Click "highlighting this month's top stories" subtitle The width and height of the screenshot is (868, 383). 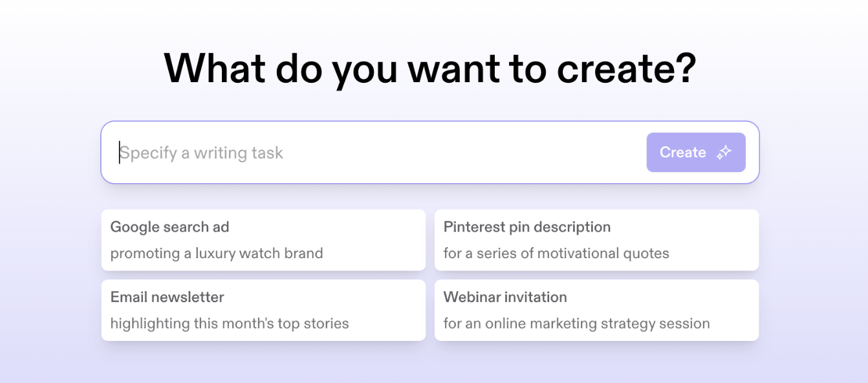229,323
